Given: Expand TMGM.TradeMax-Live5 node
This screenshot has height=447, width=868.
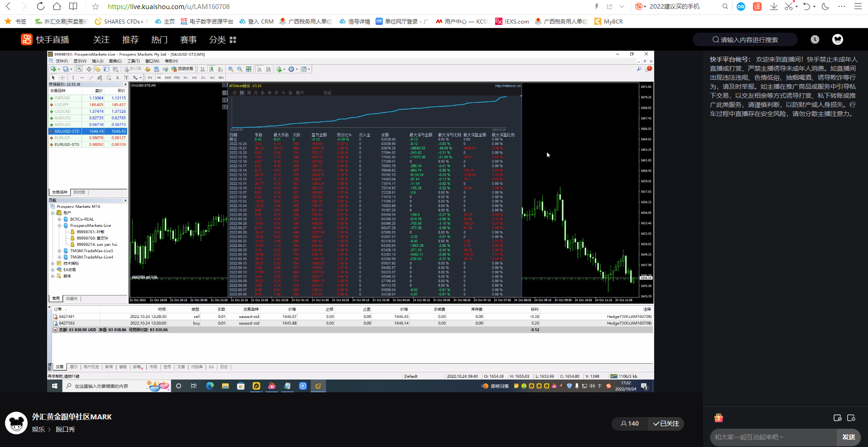Looking at the screenshot, I should pos(59,251).
